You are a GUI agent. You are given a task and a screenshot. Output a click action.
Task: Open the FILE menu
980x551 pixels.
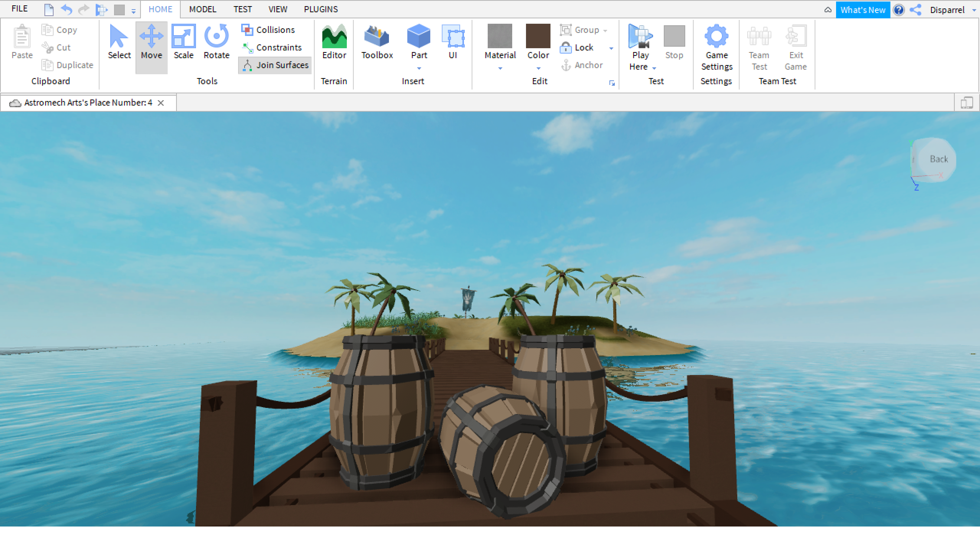19,8
